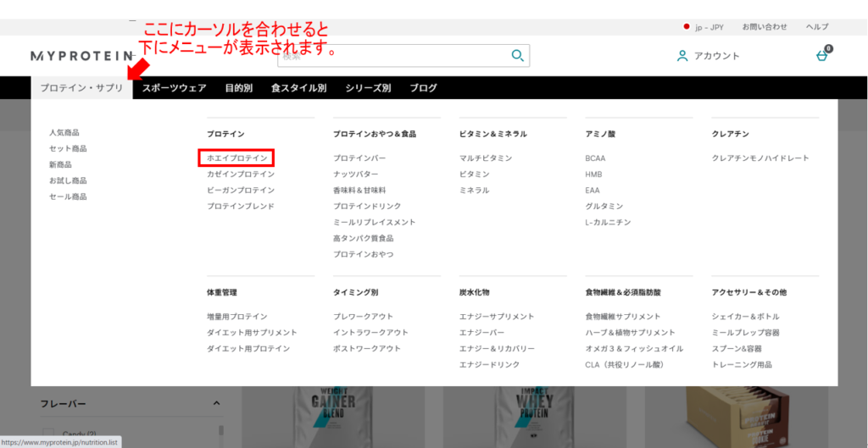Choose プレワークアウト from the menu
868x448 pixels.
(364, 317)
